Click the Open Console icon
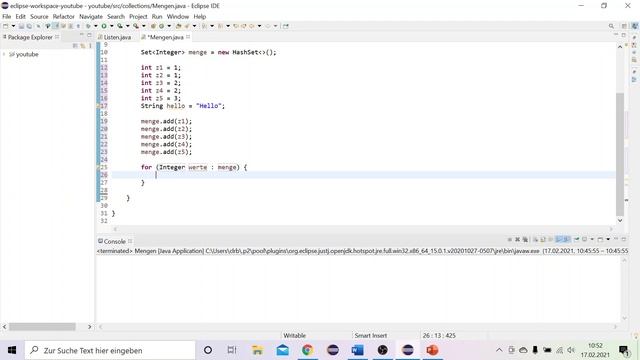Viewport: 640px width, 360px height. [600, 240]
